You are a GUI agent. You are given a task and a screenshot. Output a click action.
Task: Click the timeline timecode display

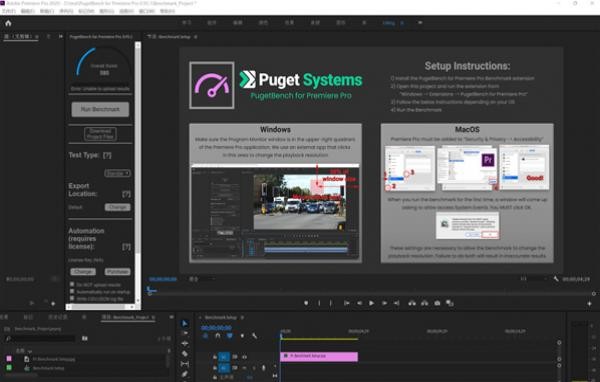tap(217, 328)
